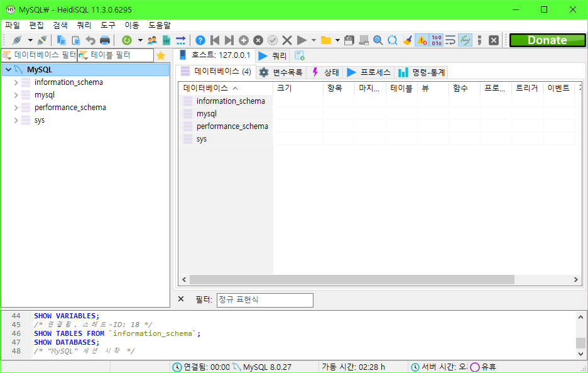Click the semicolon toolbar icon
Viewport: 588px width, 373px height.
tap(479, 40)
